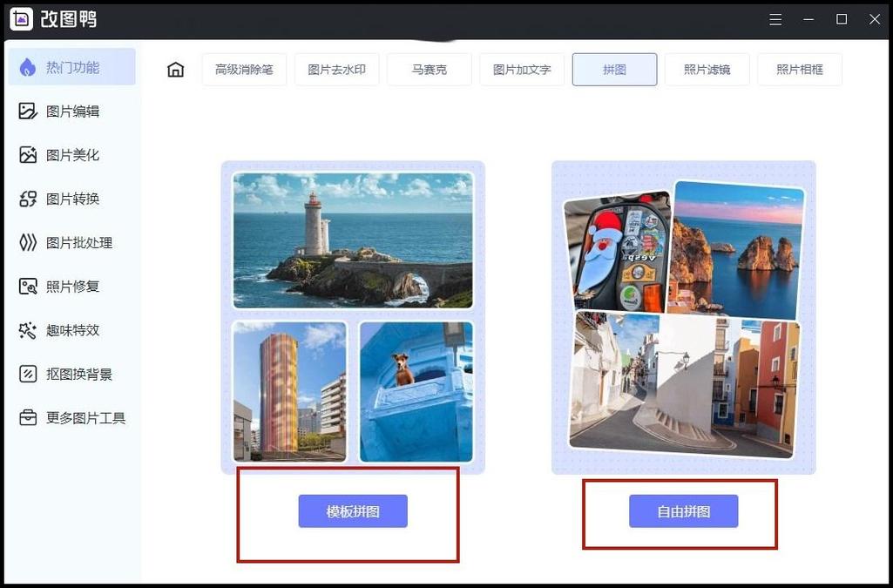Switch to the 高级消除笔 tab
This screenshot has width=893, height=588.
pyautogui.click(x=245, y=69)
